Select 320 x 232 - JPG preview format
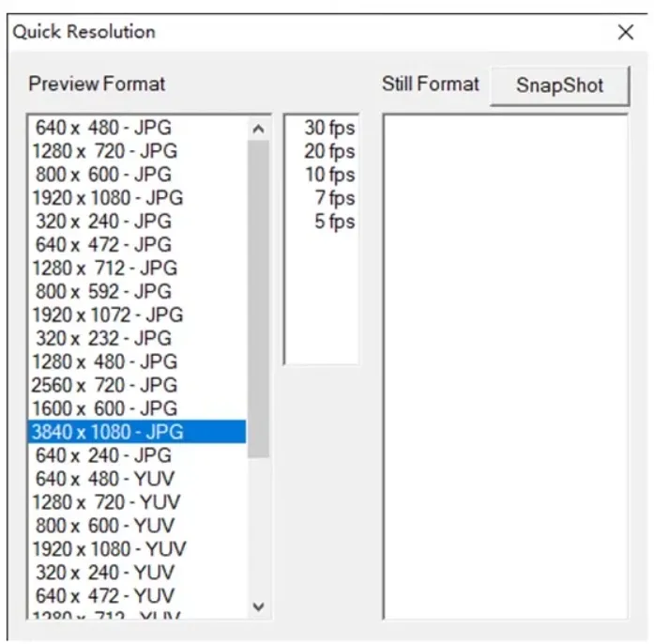Viewport: 654px width, 644px height. pyautogui.click(x=137, y=338)
